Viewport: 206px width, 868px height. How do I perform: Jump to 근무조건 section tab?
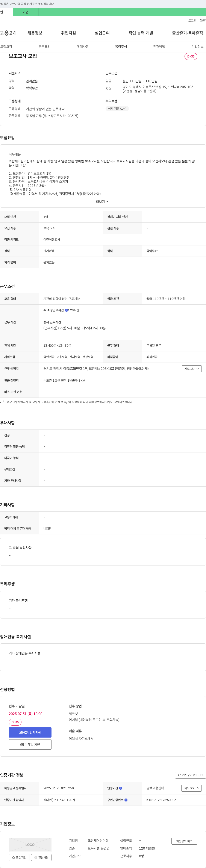pyautogui.click(x=44, y=47)
